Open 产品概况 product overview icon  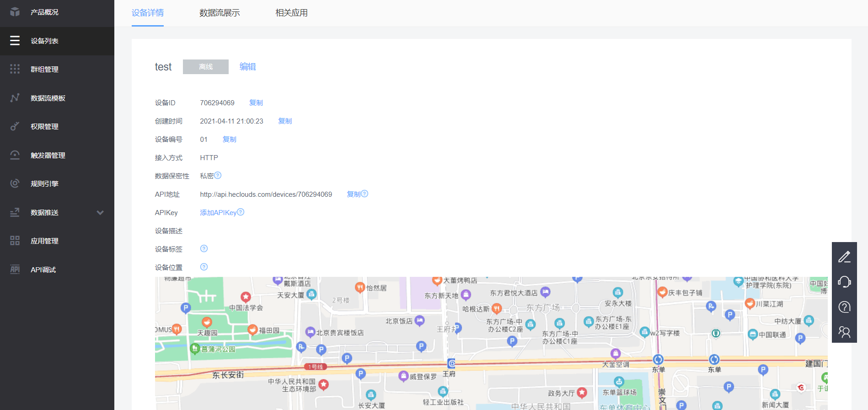click(15, 12)
